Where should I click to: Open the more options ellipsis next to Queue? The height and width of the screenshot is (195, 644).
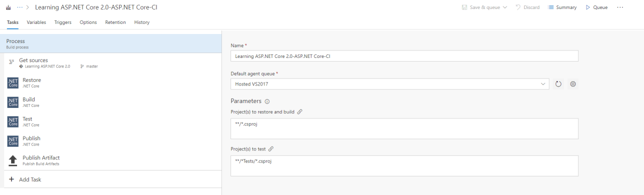tap(620, 7)
